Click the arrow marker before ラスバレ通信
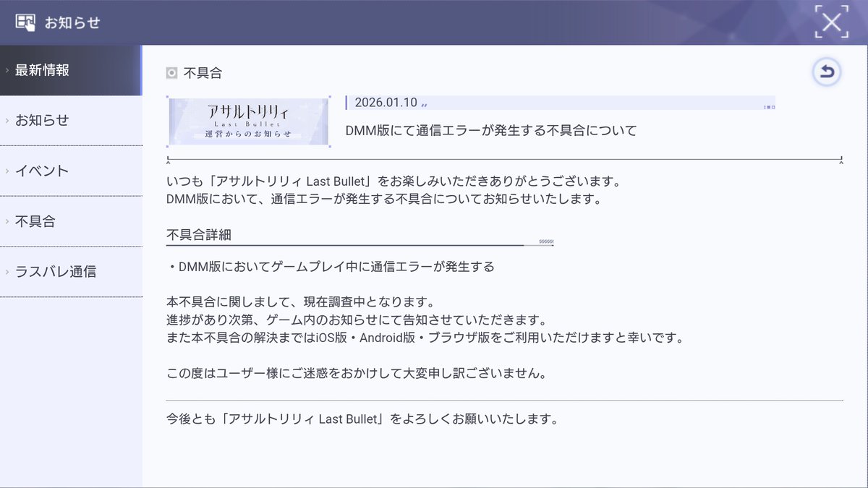The image size is (868, 488). click(7, 272)
